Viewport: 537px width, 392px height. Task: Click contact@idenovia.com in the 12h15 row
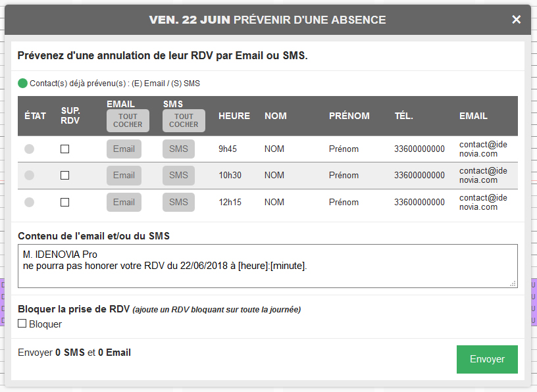click(x=483, y=203)
